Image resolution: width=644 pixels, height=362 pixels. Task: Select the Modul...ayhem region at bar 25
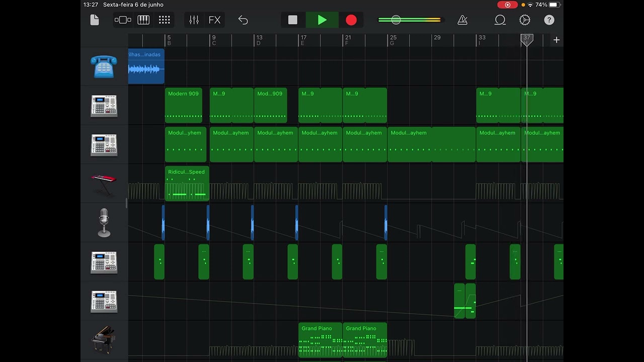pyautogui.click(x=432, y=144)
